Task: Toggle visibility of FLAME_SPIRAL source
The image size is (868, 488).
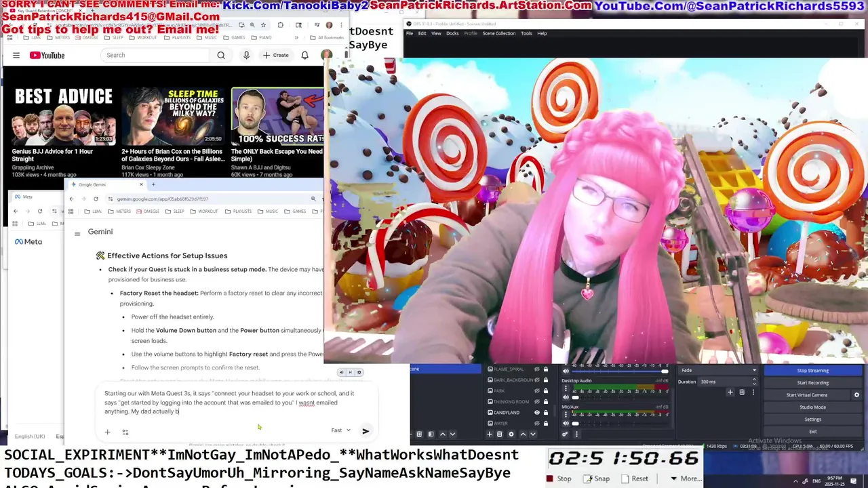Action: [x=537, y=369]
